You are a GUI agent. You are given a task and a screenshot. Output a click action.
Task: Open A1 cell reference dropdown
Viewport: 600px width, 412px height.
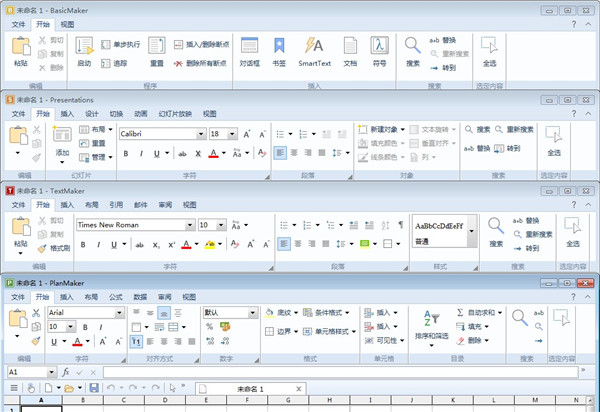pyautogui.click(x=52, y=372)
